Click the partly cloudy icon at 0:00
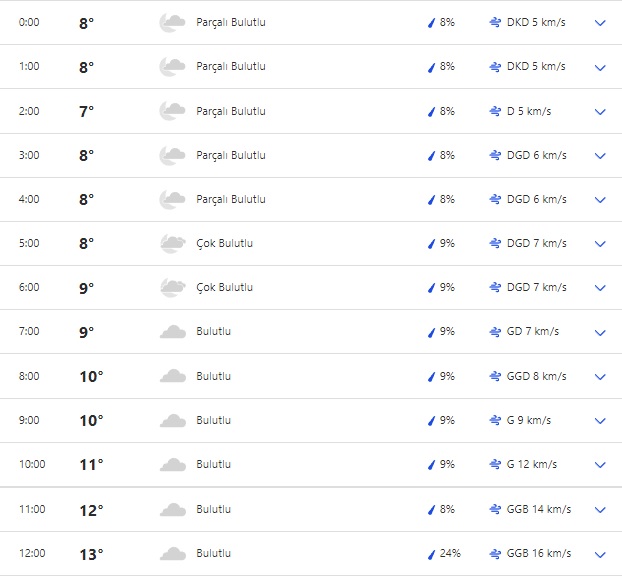Image resolution: width=622 pixels, height=576 pixels. click(x=172, y=22)
